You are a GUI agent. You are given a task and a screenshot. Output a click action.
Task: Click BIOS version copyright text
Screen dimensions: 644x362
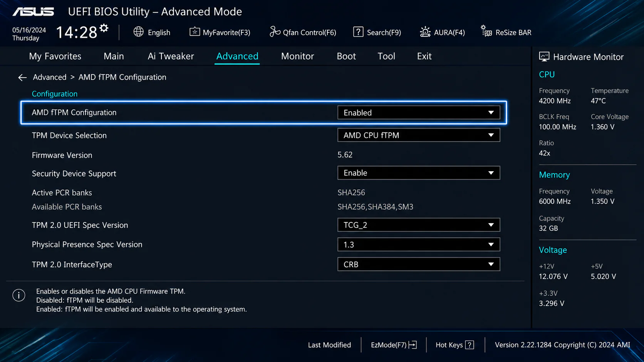563,345
